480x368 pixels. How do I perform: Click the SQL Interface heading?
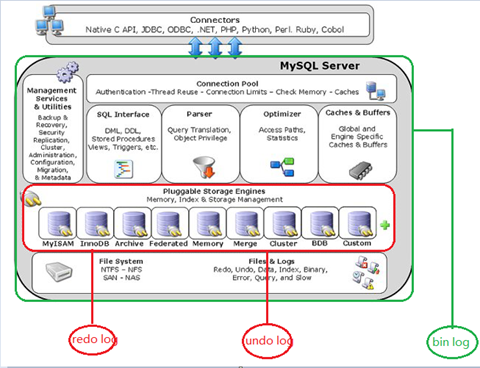(x=123, y=114)
